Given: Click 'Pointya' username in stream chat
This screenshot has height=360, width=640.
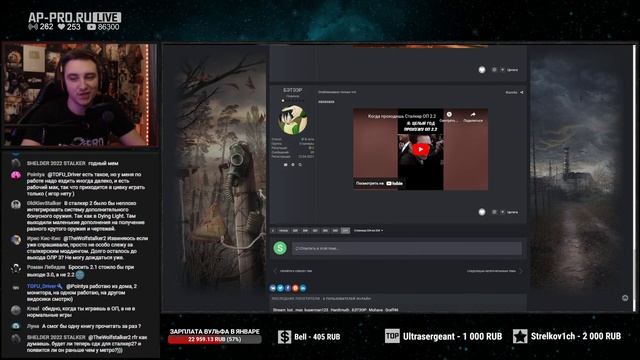Looking at the screenshot, I should pyautogui.click(x=36, y=174).
